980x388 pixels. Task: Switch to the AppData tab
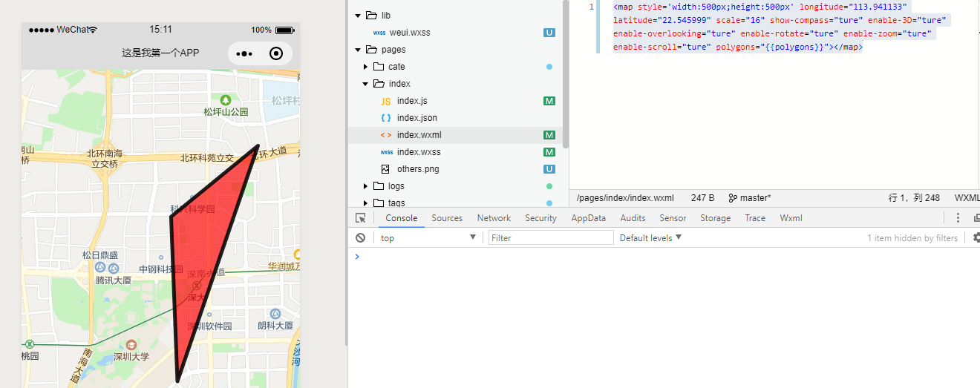tap(588, 218)
